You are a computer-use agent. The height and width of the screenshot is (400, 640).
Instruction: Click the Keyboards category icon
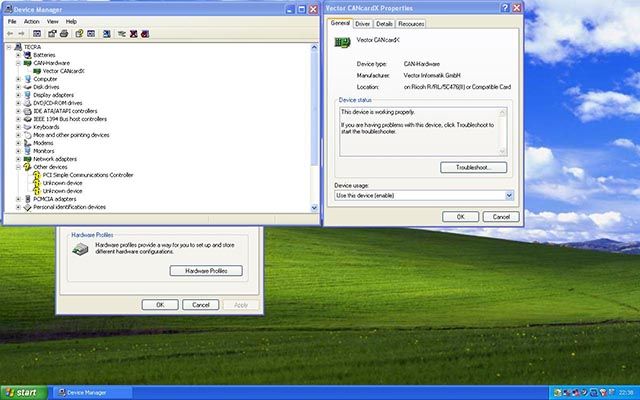tap(27, 127)
